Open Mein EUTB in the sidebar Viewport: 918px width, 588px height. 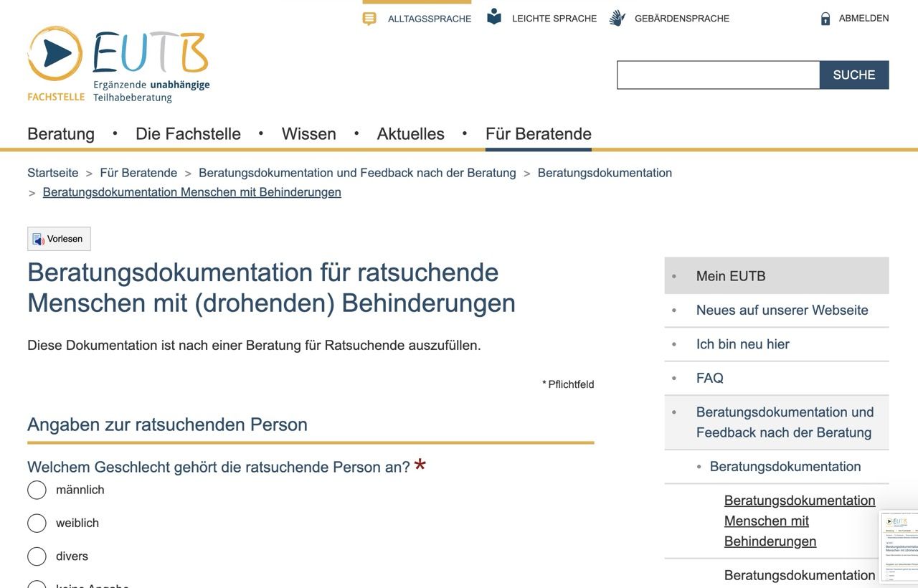(x=730, y=276)
